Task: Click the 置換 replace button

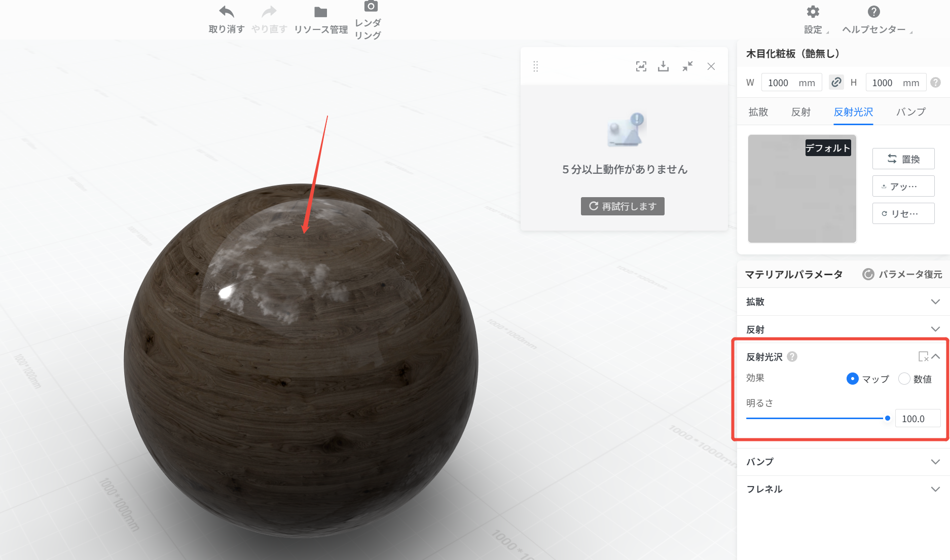Action: [903, 159]
